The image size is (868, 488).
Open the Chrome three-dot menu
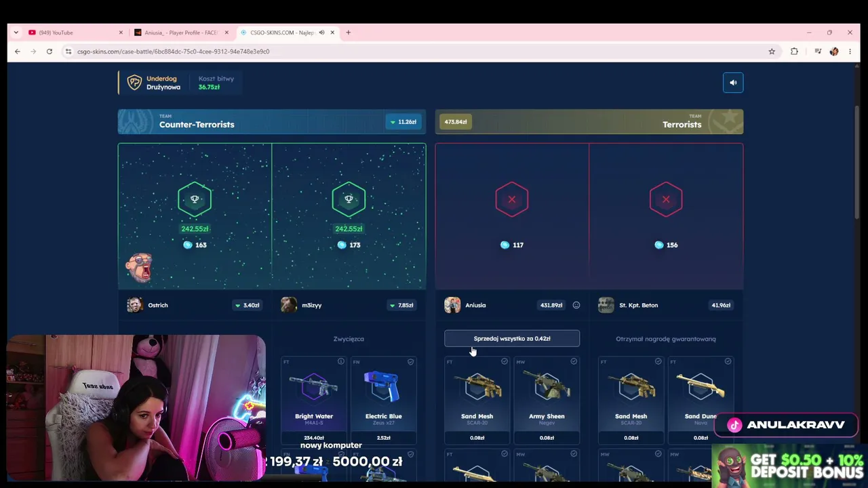click(x=850, y=52)
